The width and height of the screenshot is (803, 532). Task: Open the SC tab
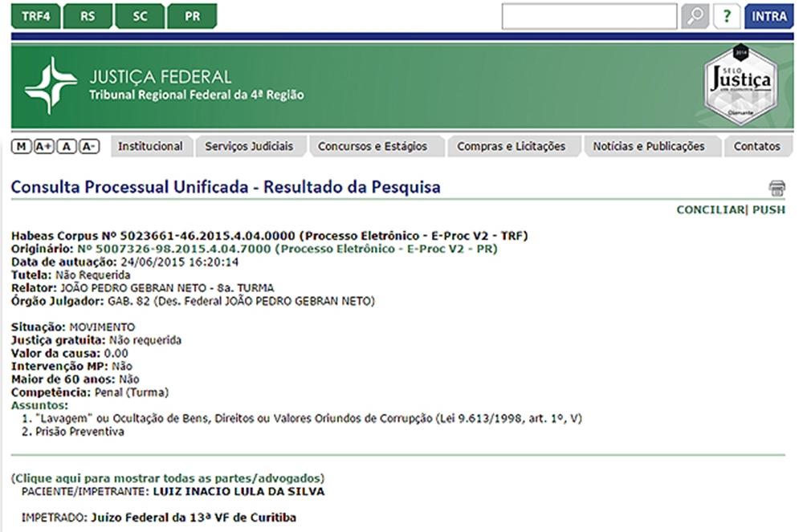(x=140, y=16)
